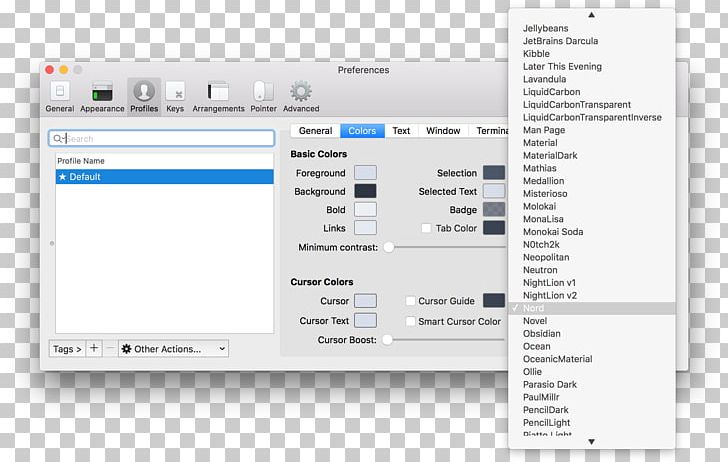Switch to the Colors tab

[362, 131]
